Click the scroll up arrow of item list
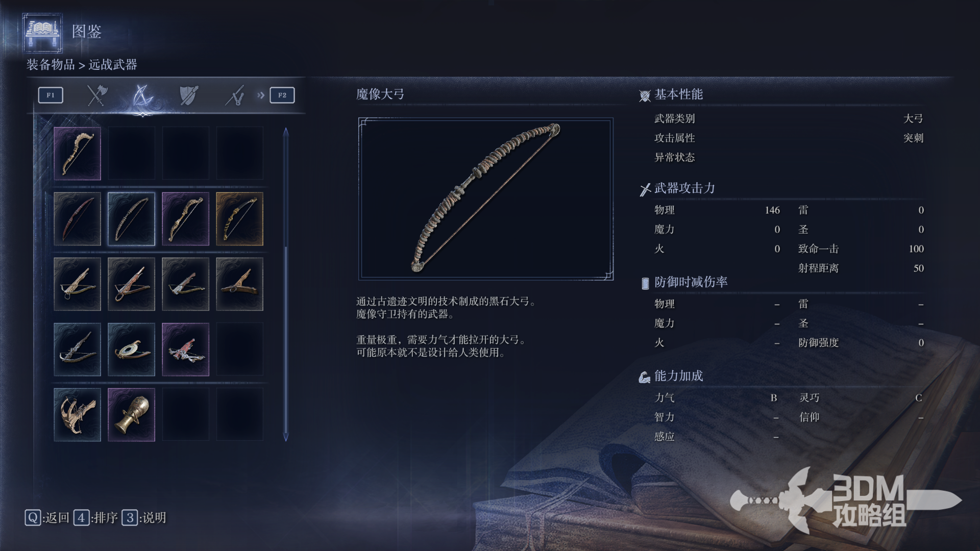Screen dimensions: 980x551 (x=286, y=132)
